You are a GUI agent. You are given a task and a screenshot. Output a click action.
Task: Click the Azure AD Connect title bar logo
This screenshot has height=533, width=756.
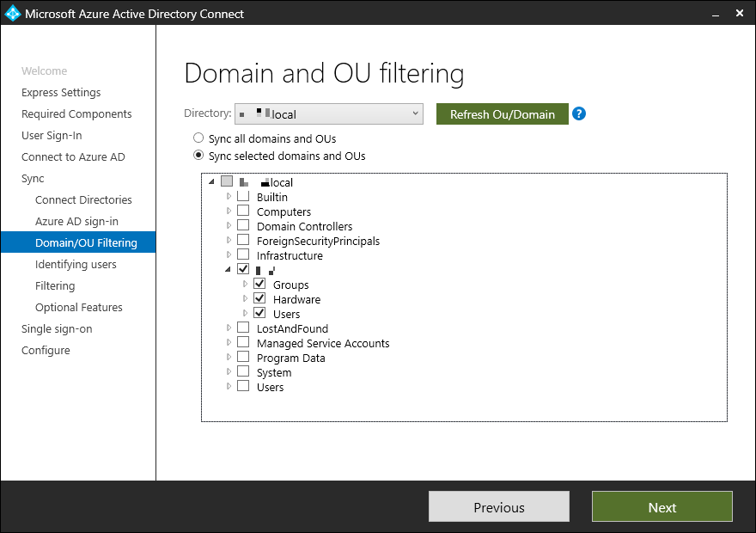tap(13, 13)
